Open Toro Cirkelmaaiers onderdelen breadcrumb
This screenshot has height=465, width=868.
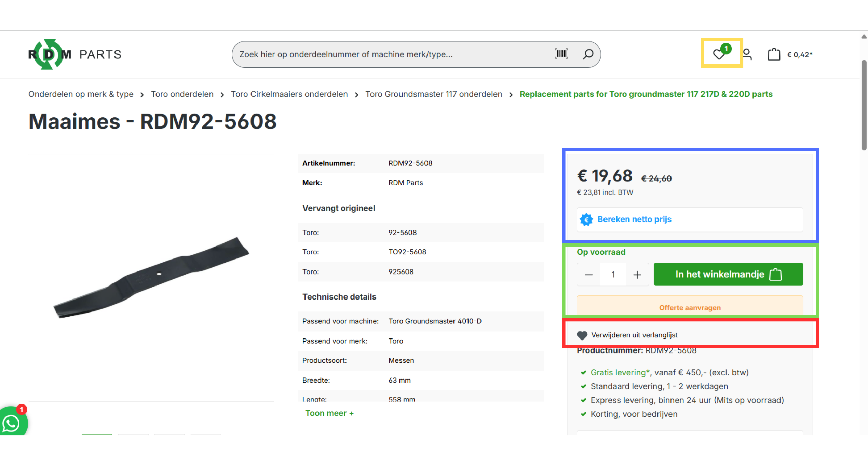(289, 94)
